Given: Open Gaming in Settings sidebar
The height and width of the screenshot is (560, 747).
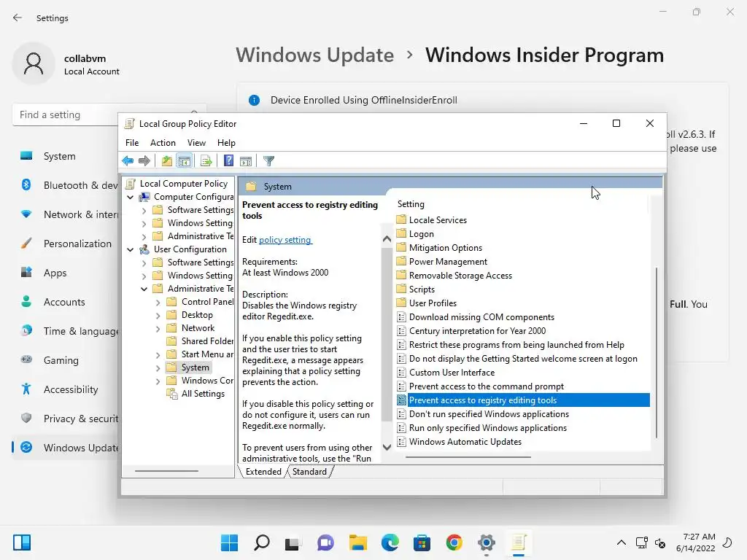Looking at the screenshot, I should point(61,360).
